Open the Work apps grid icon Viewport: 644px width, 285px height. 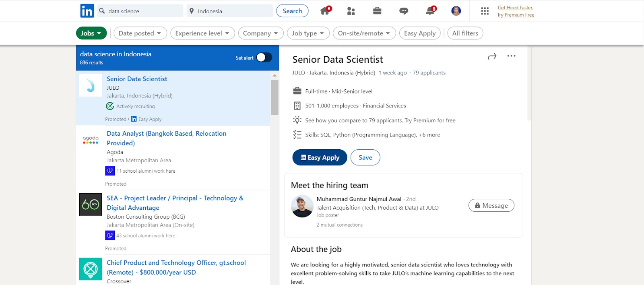[485, 11]
